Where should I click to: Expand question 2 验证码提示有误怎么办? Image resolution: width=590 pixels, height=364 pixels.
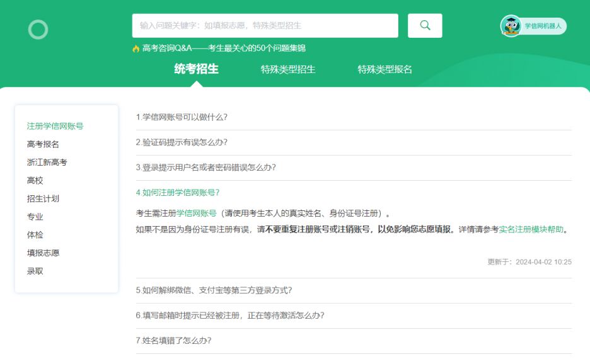[182, 142]
